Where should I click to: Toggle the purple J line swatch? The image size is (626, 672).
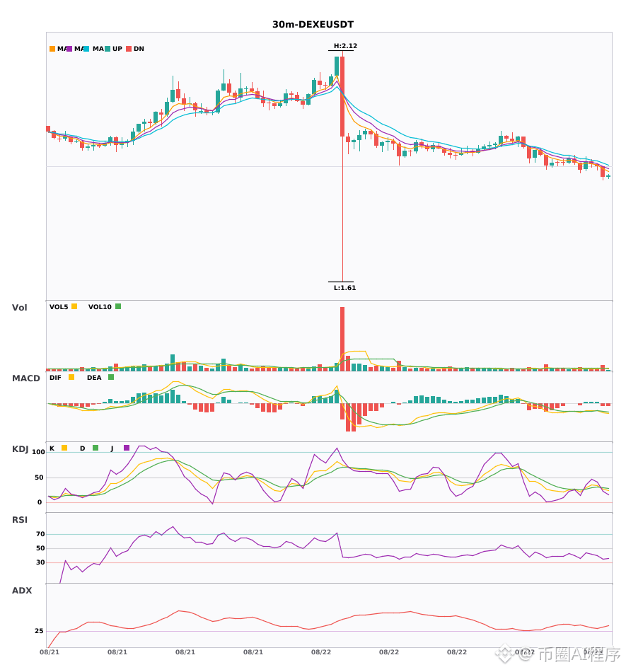pos(127,448)
